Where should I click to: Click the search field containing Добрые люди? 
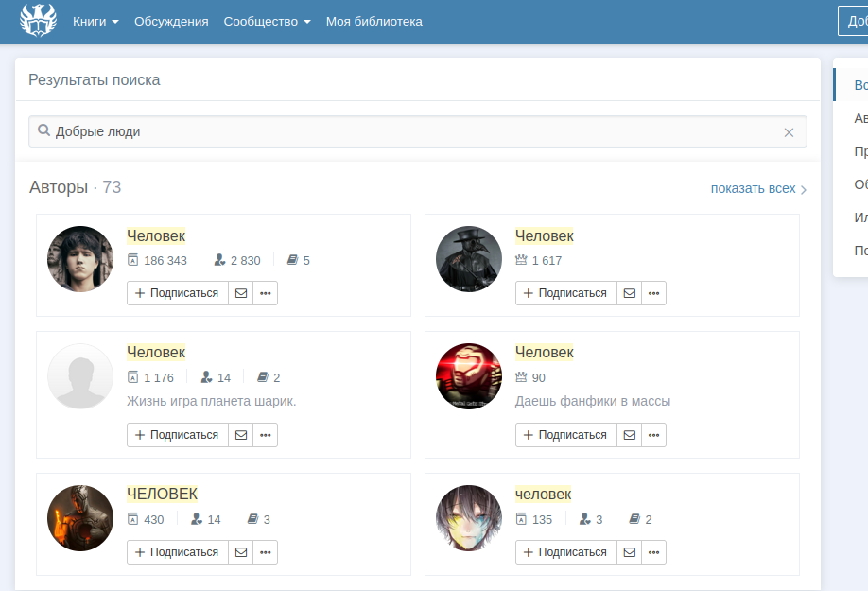pyautogui.click(x=417, y=131)
